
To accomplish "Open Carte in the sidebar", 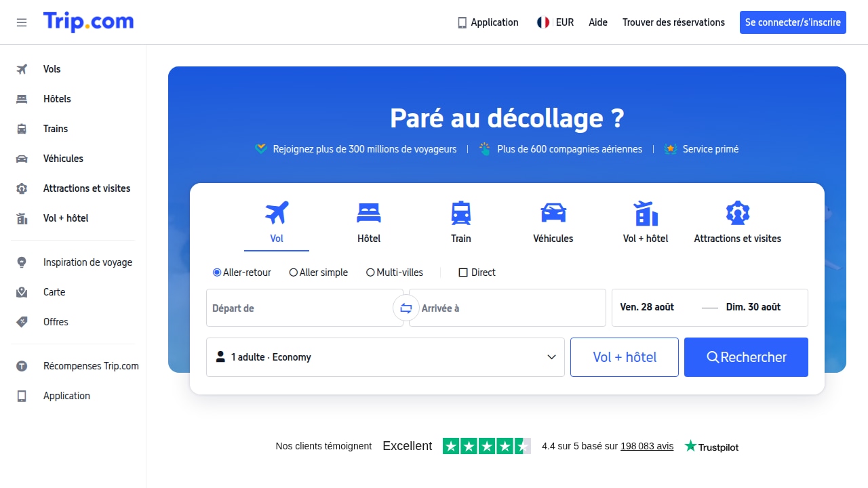I will 54,292.
